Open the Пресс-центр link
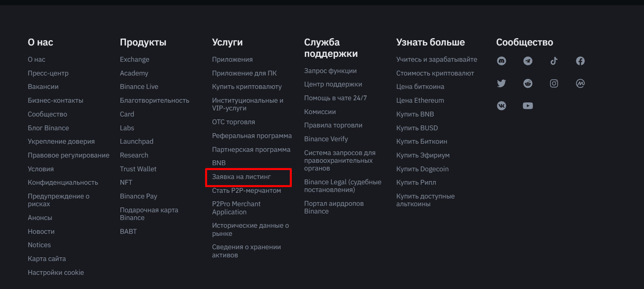 coord(48,73)
